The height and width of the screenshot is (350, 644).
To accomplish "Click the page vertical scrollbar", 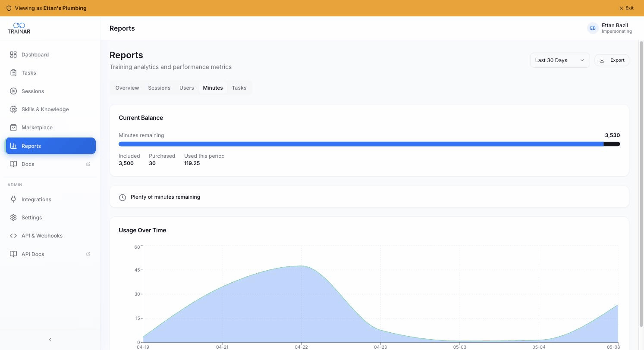I will click(641, 183).
